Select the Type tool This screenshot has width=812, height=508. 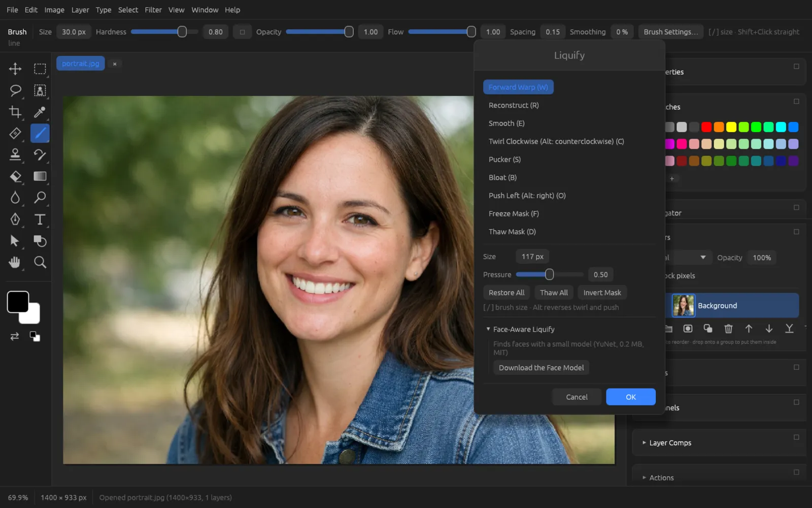(40, 219)
